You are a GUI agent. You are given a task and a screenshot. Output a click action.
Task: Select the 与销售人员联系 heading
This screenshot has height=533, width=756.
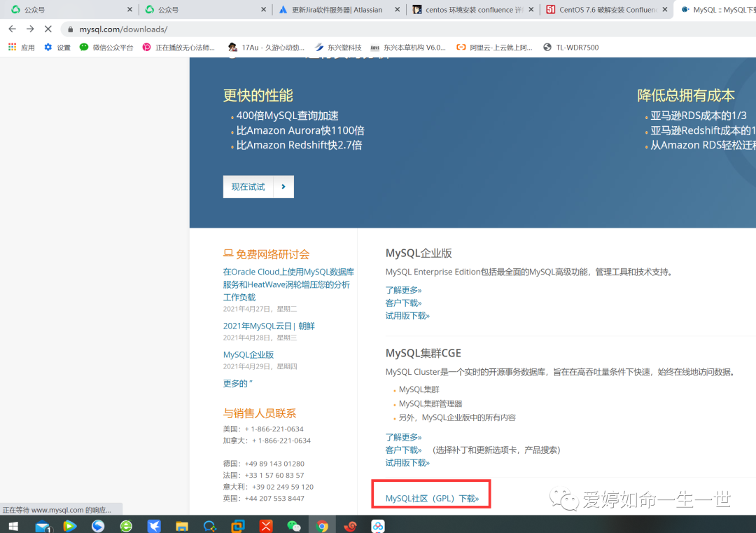260,413
